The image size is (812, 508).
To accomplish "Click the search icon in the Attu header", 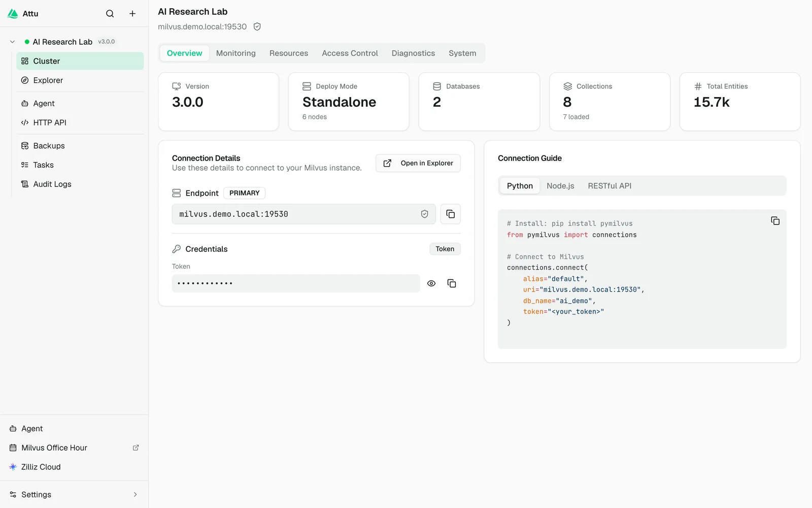I will pos(110,14).
